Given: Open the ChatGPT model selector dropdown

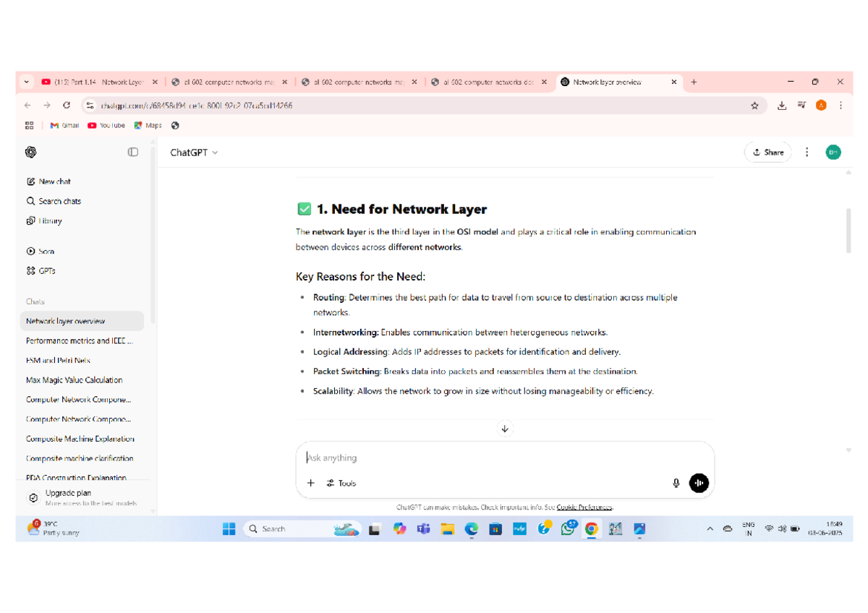Looking at the screenshot, I should [x=194, y=153].
